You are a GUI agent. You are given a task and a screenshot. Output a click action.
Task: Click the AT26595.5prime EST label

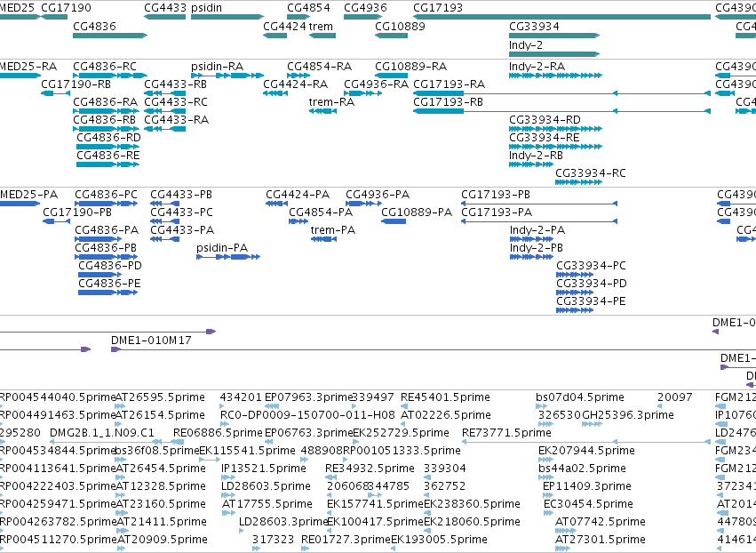click(x=161, y=397)
